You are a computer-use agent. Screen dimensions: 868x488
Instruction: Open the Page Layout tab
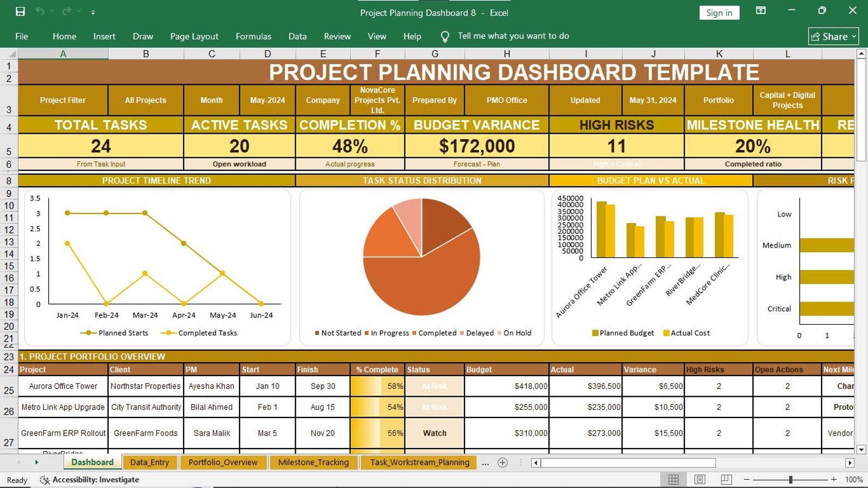(x=194, y=36)
